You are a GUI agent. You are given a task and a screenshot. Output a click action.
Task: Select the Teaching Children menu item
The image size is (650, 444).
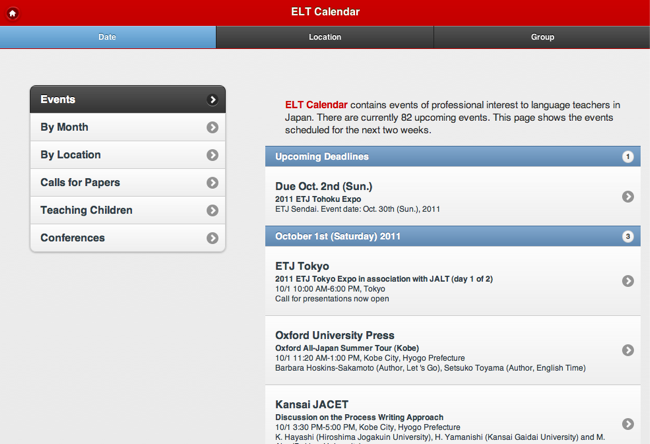click(x=86, y=211)
